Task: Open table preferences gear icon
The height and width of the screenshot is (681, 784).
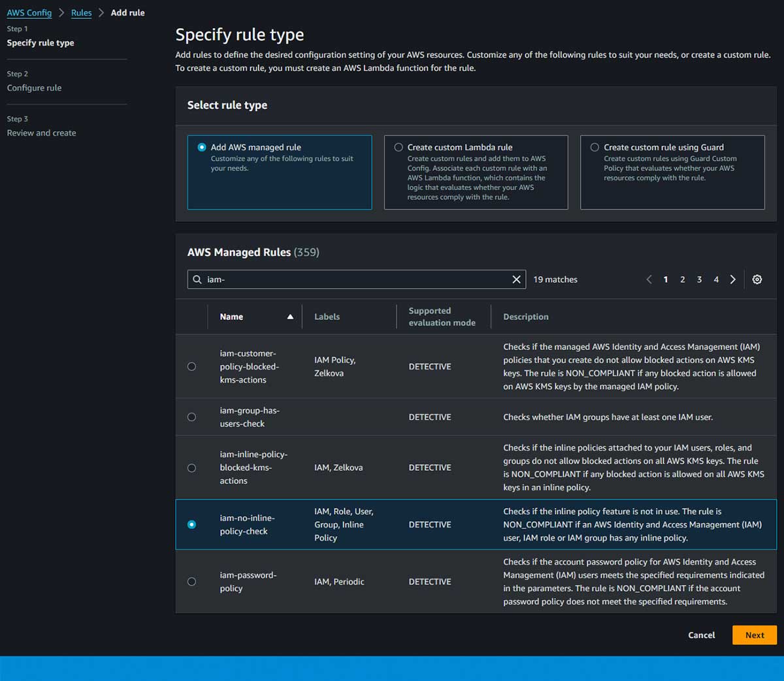Action: (757, 279)
